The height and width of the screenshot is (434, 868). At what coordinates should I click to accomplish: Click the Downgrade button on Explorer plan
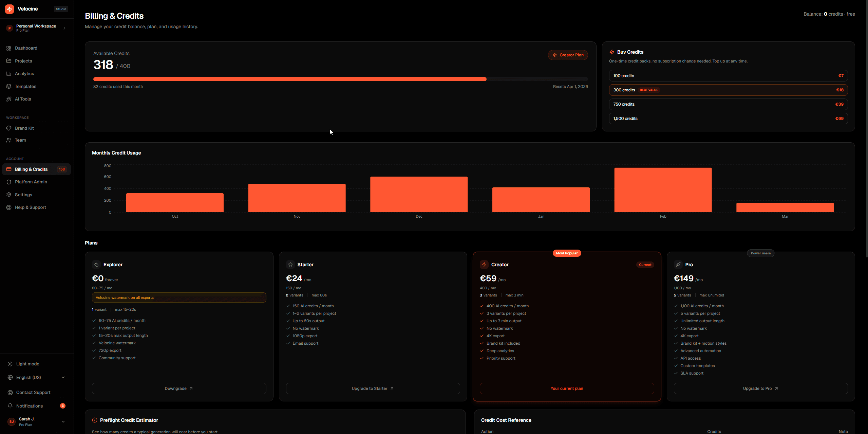coord(179,388)
